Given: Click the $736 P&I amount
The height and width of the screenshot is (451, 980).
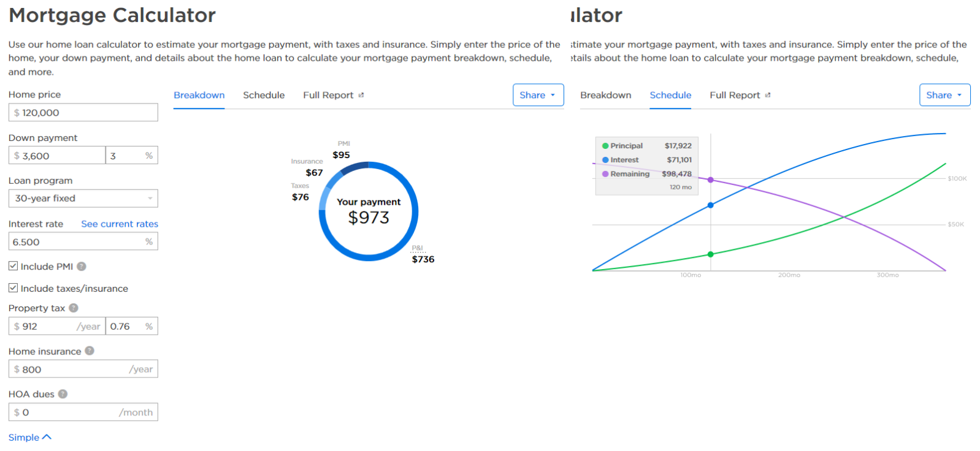Looking at the screenshot, I should 423,259.
